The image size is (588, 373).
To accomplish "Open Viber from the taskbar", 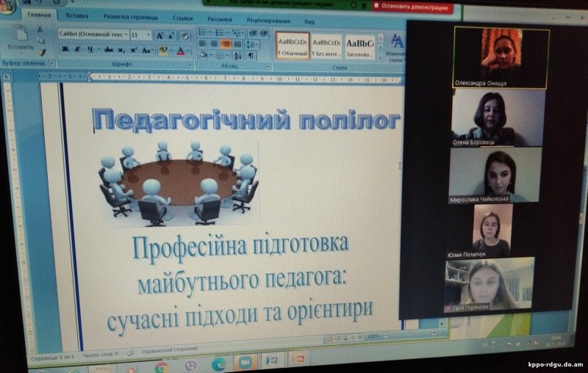I will [190, 366].
